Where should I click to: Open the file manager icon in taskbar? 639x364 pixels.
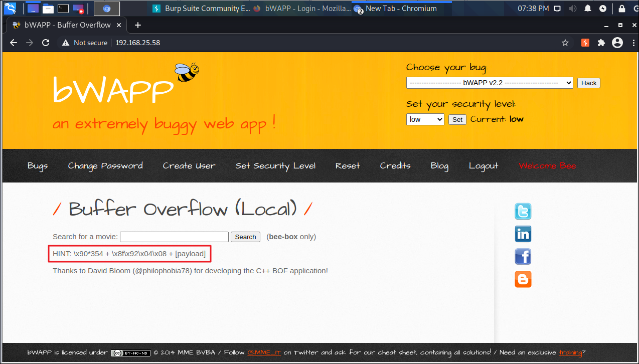48,8
